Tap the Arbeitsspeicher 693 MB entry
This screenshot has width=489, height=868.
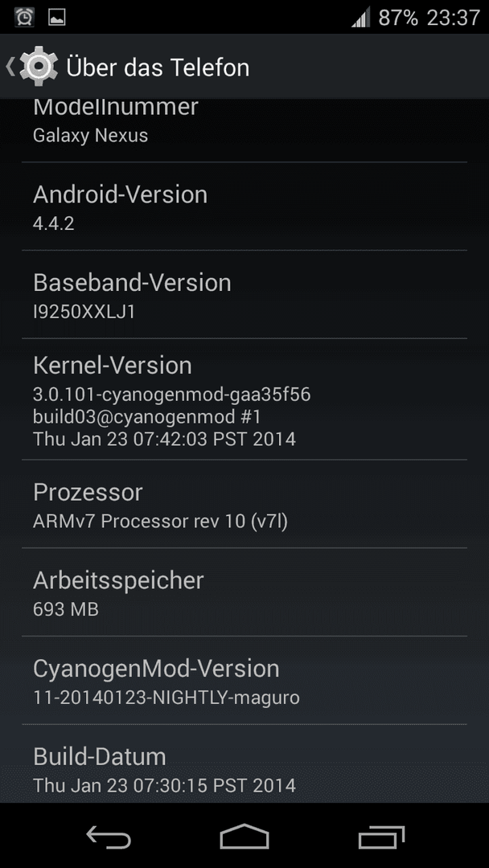coord(244,592)
